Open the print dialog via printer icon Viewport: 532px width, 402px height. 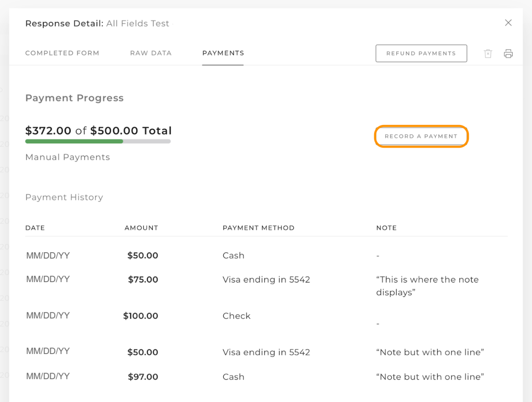508,53
